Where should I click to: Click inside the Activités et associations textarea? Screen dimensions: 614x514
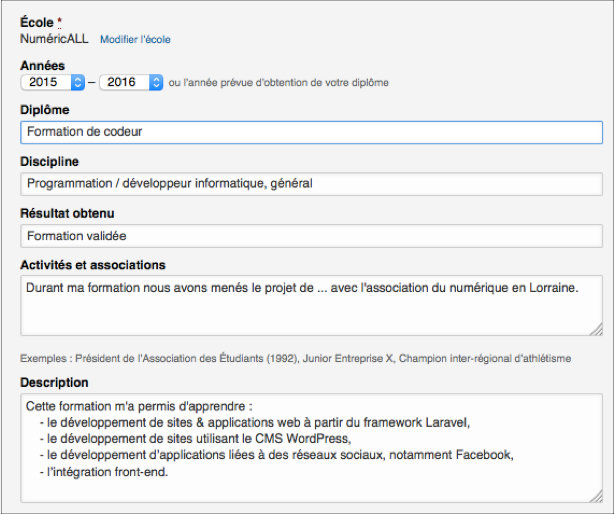[x=311, y=305]
